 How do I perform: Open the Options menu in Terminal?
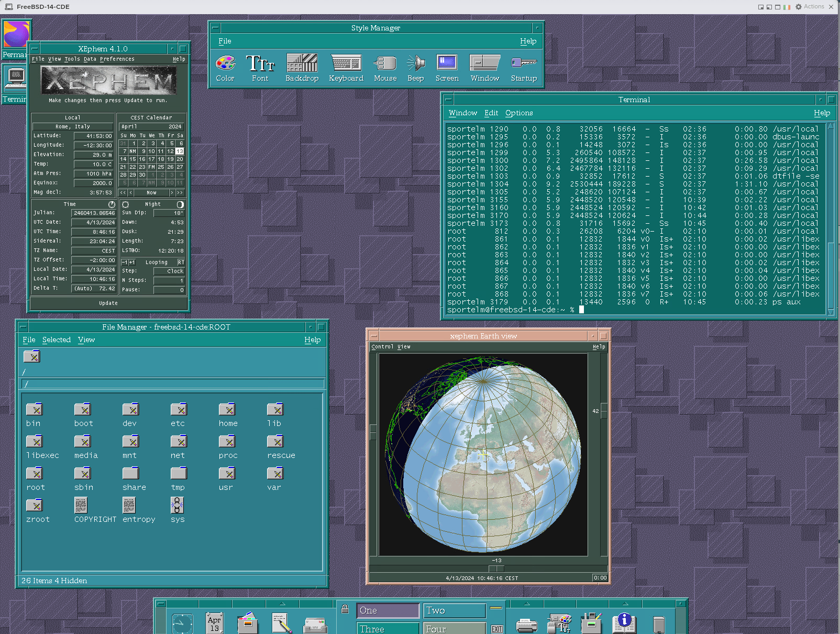[x=518, y=113]
